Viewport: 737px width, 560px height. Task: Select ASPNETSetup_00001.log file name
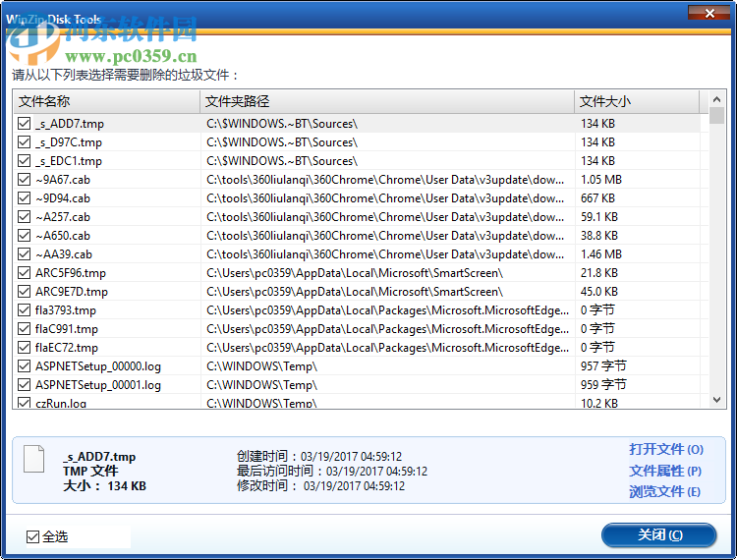tap(97, 385)
